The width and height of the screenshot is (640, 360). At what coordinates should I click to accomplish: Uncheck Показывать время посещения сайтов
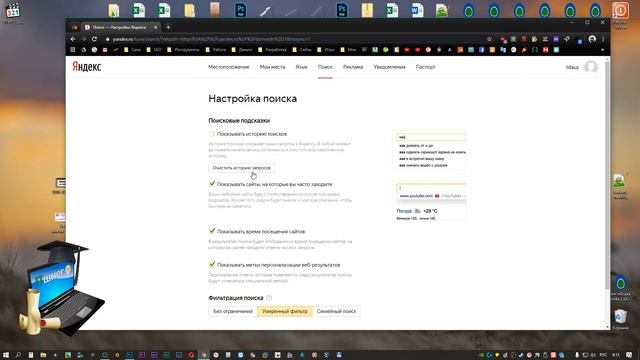[212, 231]
